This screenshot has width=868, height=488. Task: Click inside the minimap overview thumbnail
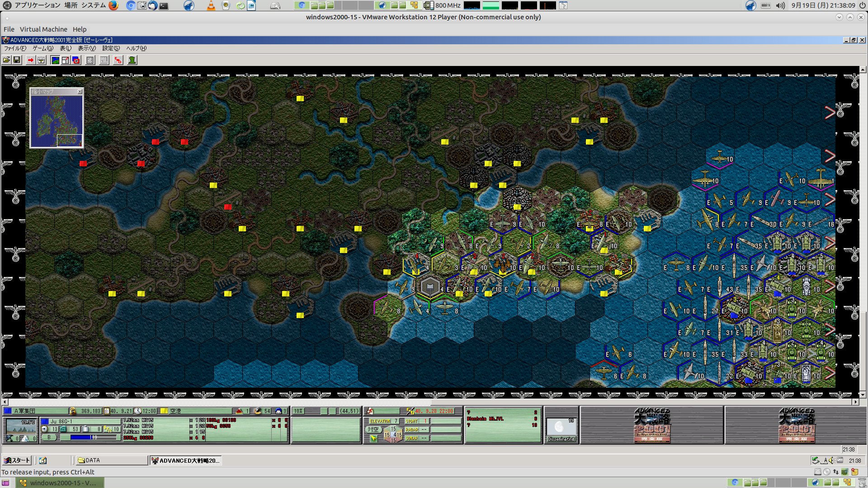(x=57, y=121)
